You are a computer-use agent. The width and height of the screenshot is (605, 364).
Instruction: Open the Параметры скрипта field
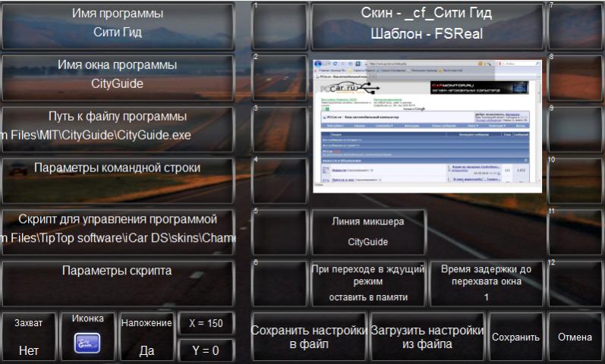click(118, 281)
